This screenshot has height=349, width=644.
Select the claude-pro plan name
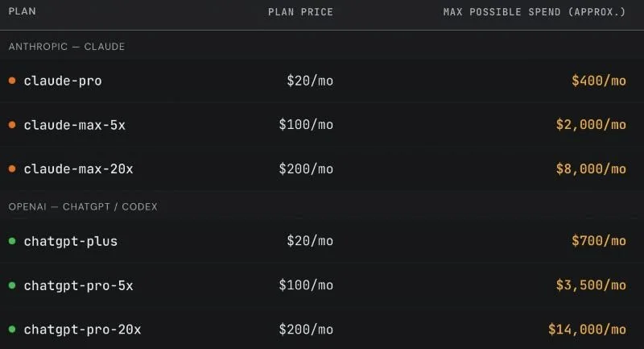point(63,81)
